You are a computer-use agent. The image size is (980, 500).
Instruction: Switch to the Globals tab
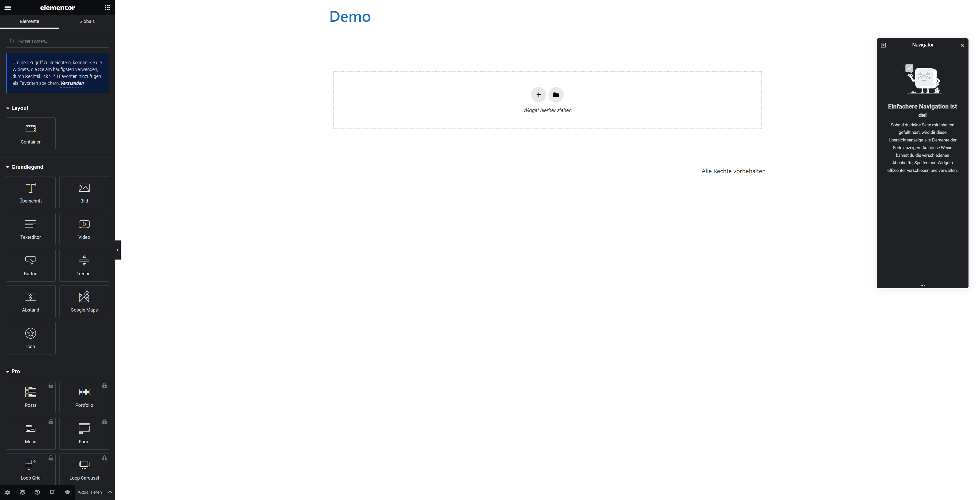point(87,21)
